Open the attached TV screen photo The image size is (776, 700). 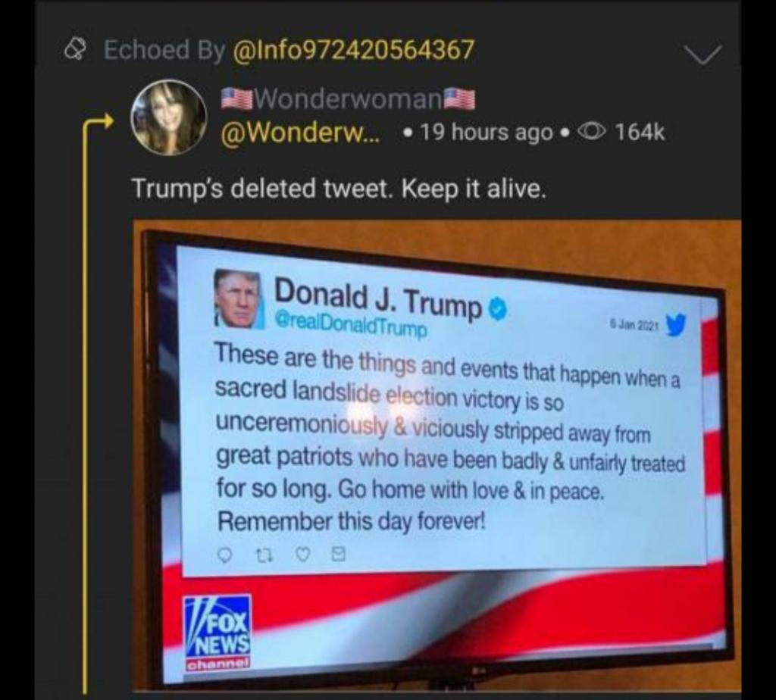click(x=437, y=455)
